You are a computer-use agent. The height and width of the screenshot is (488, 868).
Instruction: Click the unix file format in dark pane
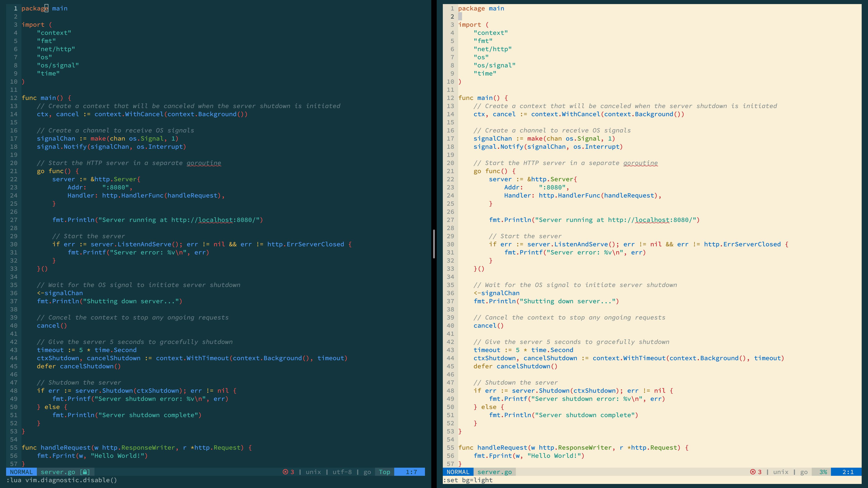click(313, 472)
